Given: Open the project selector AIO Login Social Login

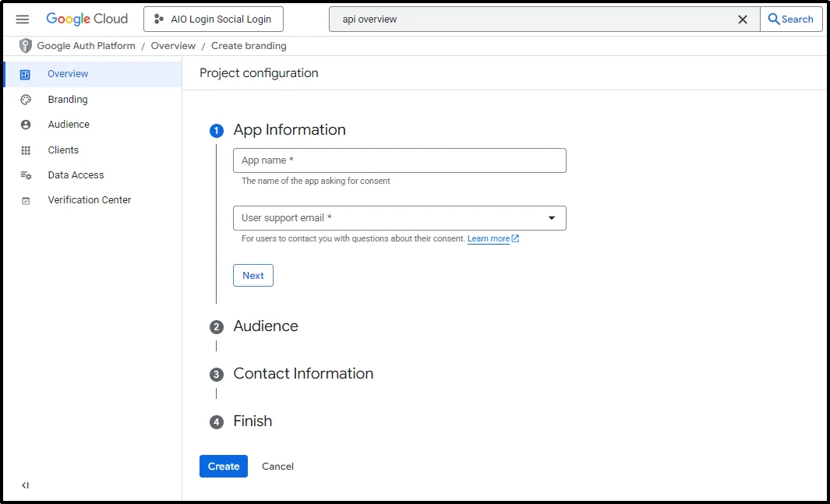Looking at the screenshot, I should (x=213, y=19).
